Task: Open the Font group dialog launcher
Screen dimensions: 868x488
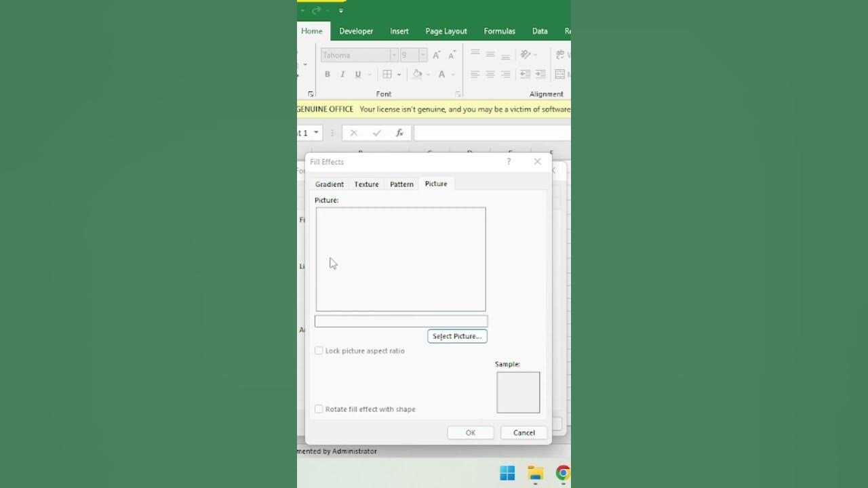Action: pyautogui.click(x=458, y=94)
